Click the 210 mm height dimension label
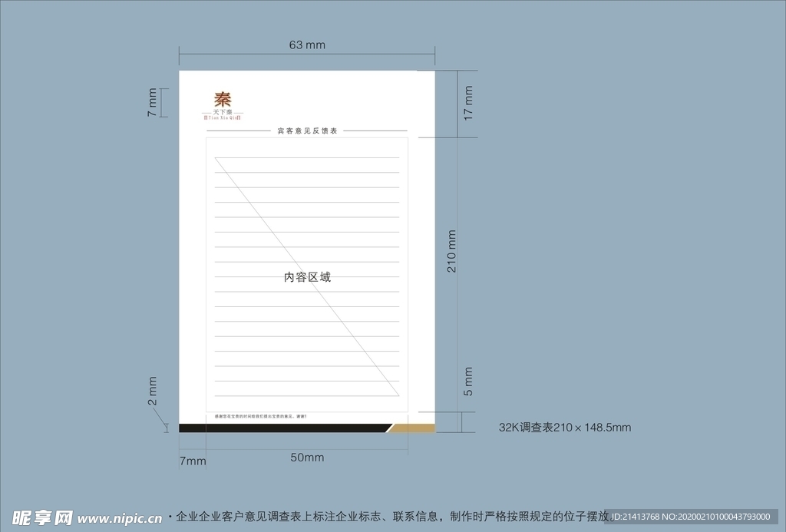The image size is (786, 532). tap(451, 251)
